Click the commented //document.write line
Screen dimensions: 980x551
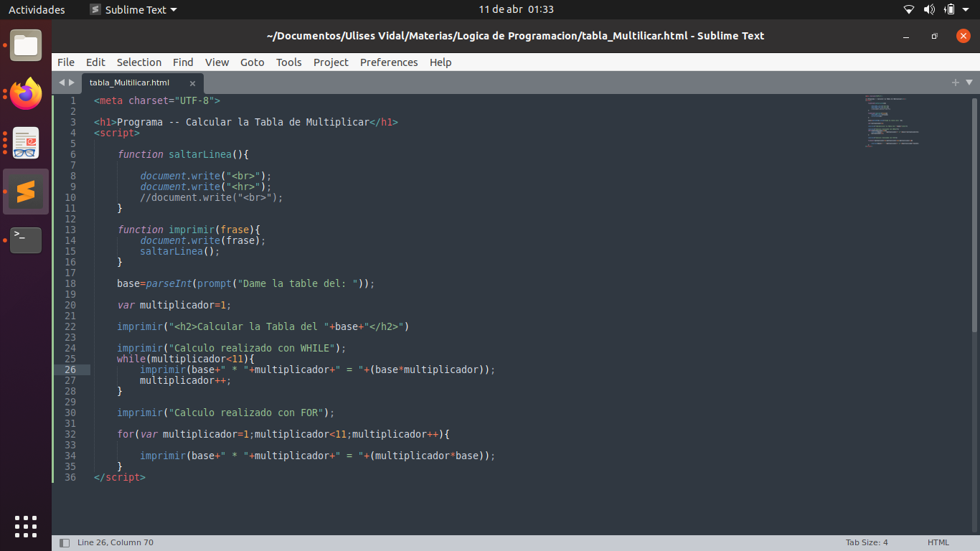coord(212,197)
